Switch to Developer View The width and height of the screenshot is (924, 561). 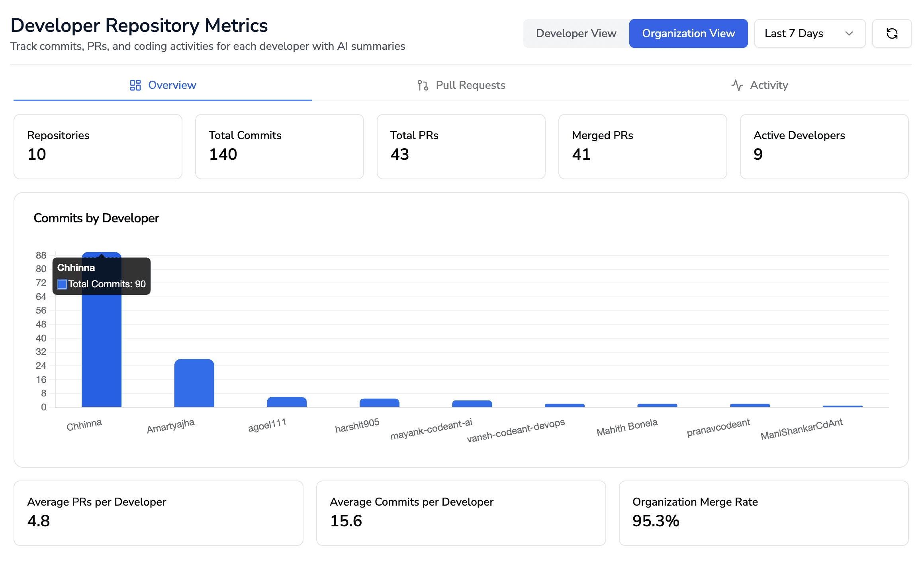click(576, 33)
